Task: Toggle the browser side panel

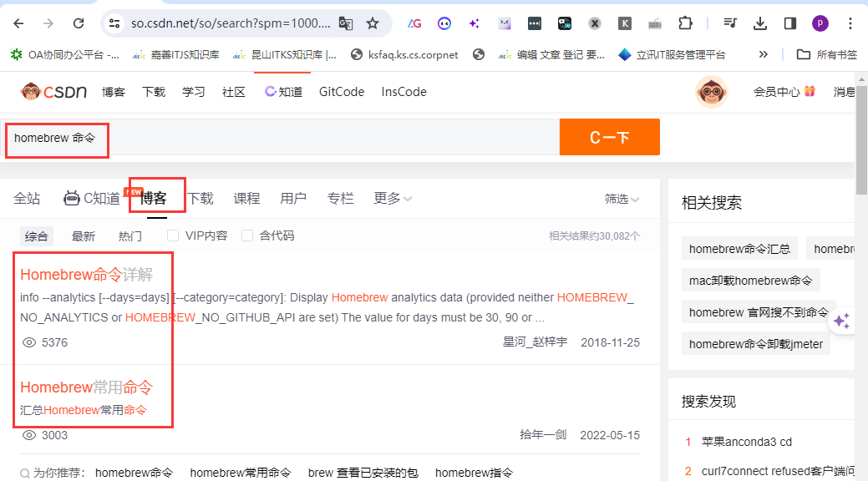Action: tap(790, 23)
